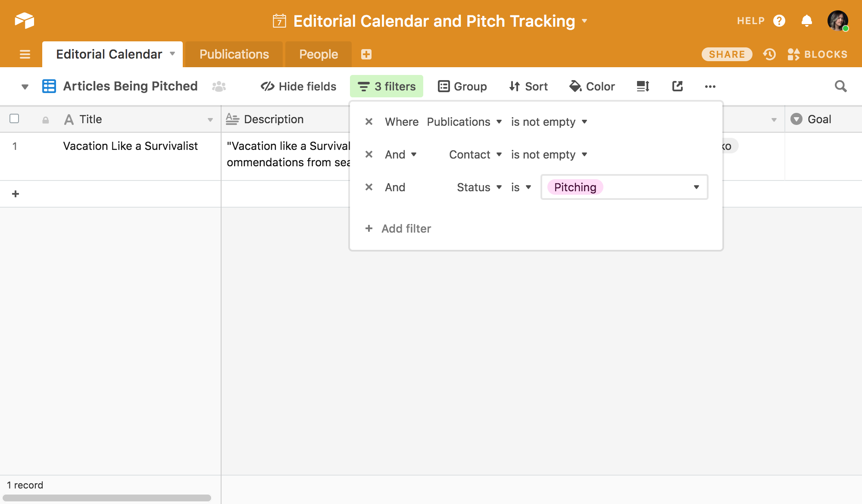The image size is (862, 504).
Task: Open the more options ellipsis menu
Action: (710, 87)
